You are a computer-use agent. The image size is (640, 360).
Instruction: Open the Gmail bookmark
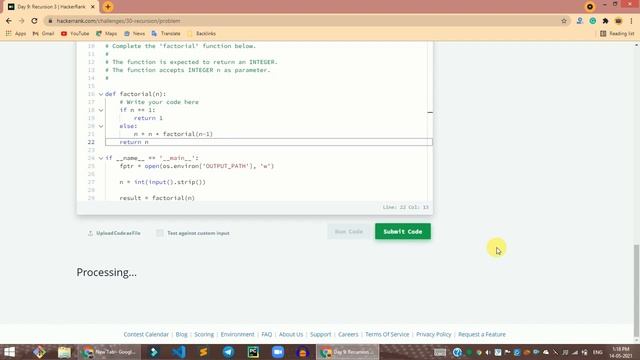coord(43,33)
